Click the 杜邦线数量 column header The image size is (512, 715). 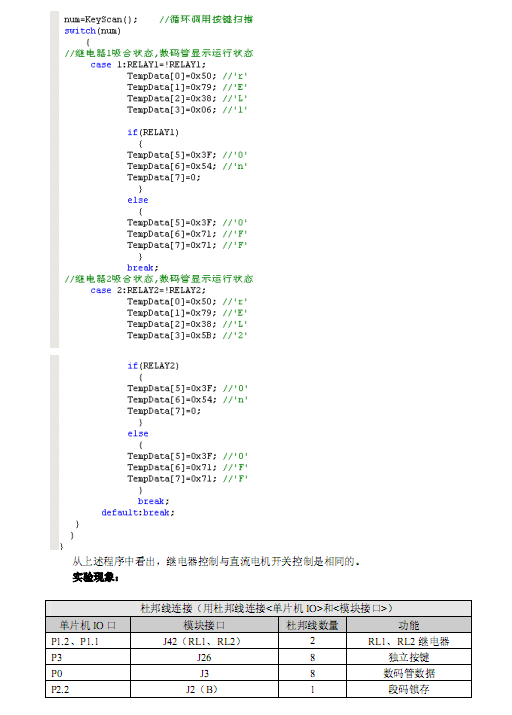312,625
